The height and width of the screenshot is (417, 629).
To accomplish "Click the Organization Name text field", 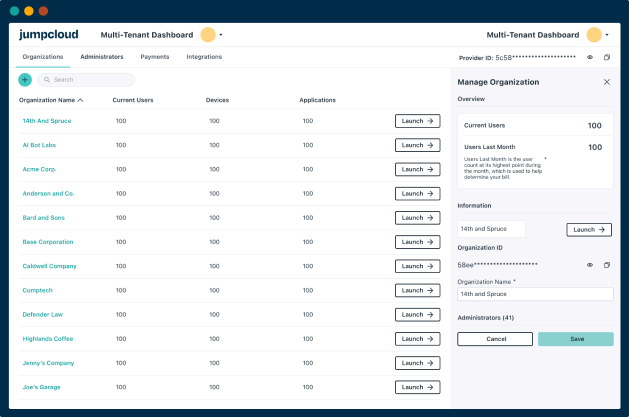I will pyautogui.click(x=535, y=294).
